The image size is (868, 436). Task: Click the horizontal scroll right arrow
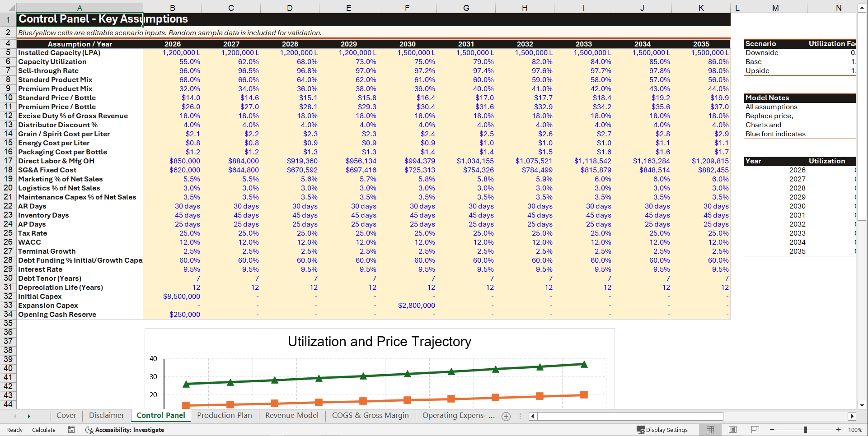pyautogui.click(x=852, y=416)
